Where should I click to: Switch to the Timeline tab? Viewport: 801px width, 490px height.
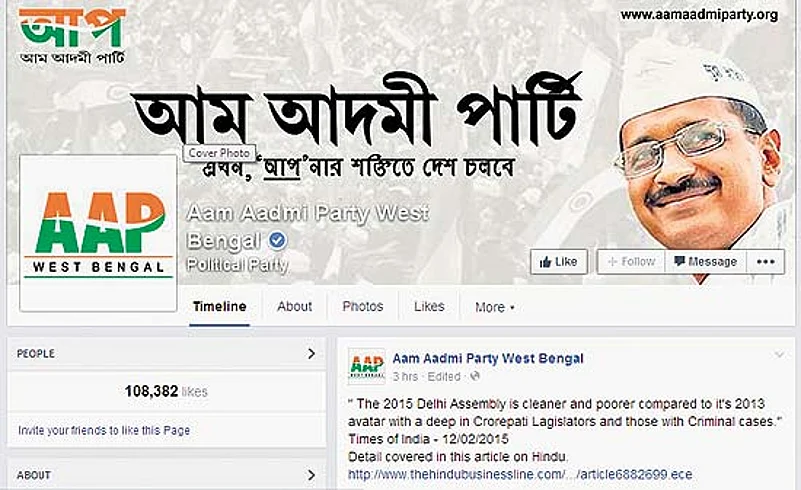[x=220, y=307]
